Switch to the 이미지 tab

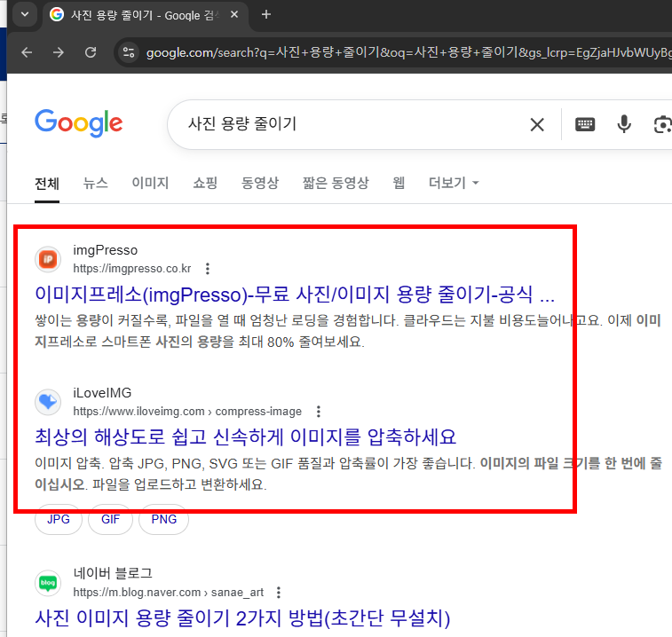pyautogui.click(x=150, y=183)
